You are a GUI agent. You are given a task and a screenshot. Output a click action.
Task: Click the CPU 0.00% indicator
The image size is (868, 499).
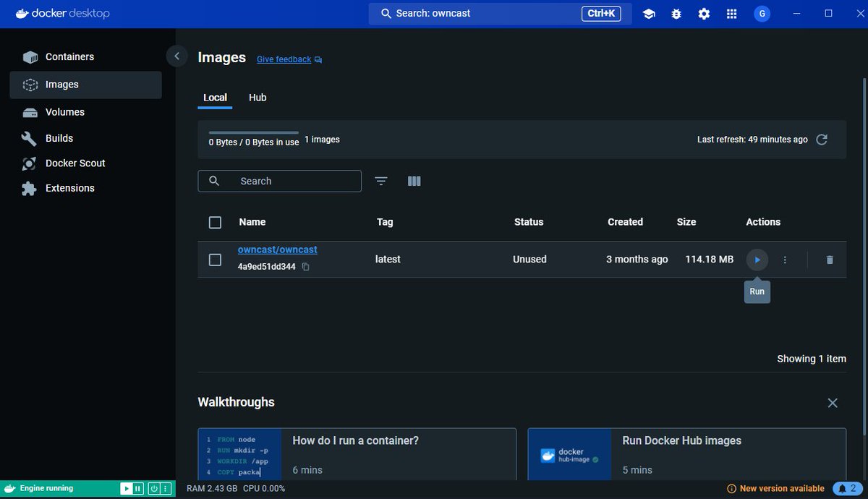tap(264, 489)
